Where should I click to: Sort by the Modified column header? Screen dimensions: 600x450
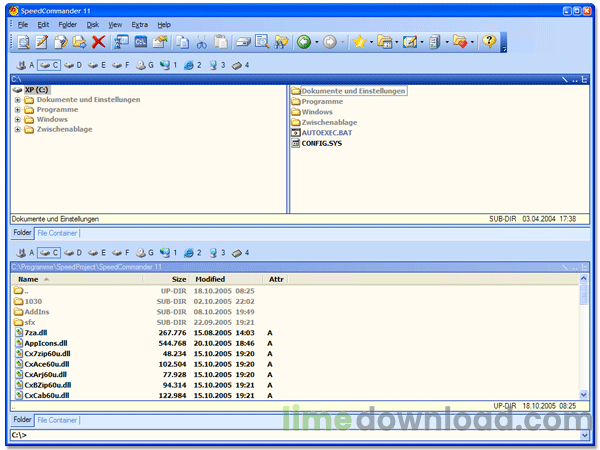tap(226, 279)
